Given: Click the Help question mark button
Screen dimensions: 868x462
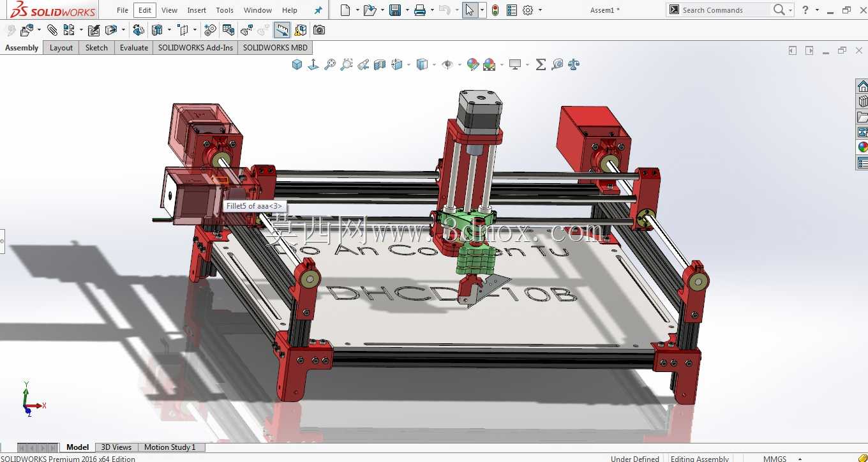Looking at the screenshot, I should pos(805,10).
